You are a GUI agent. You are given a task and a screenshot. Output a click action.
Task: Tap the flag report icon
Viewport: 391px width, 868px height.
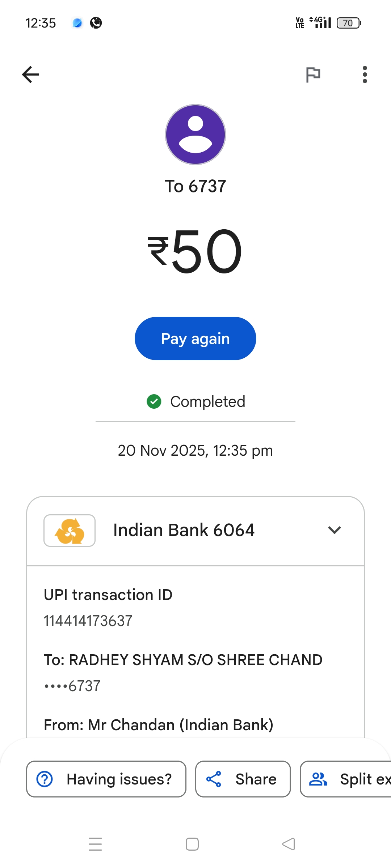click(x=313, y=75)
